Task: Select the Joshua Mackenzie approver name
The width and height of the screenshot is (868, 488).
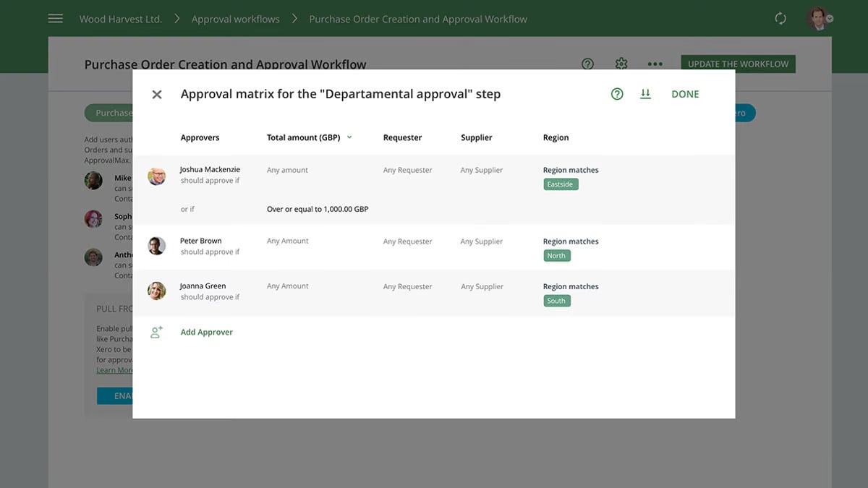Action: (x=210, y=170)
